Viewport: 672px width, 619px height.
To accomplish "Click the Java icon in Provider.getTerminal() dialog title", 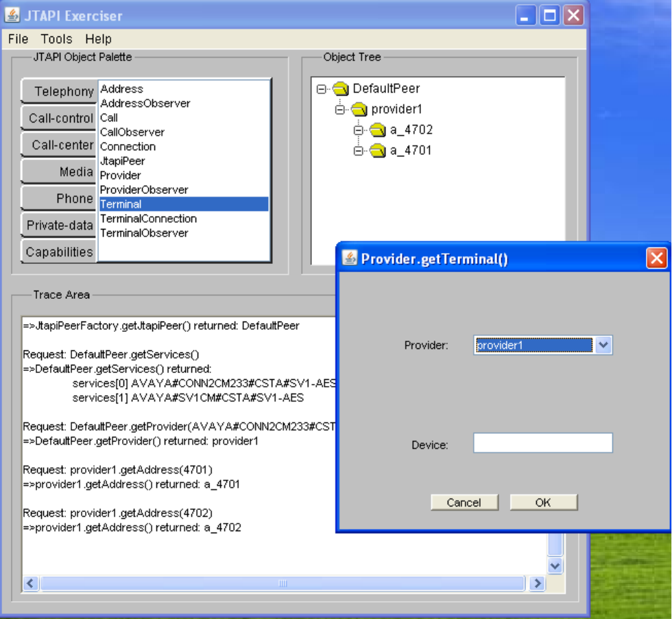I will (350, 258).
